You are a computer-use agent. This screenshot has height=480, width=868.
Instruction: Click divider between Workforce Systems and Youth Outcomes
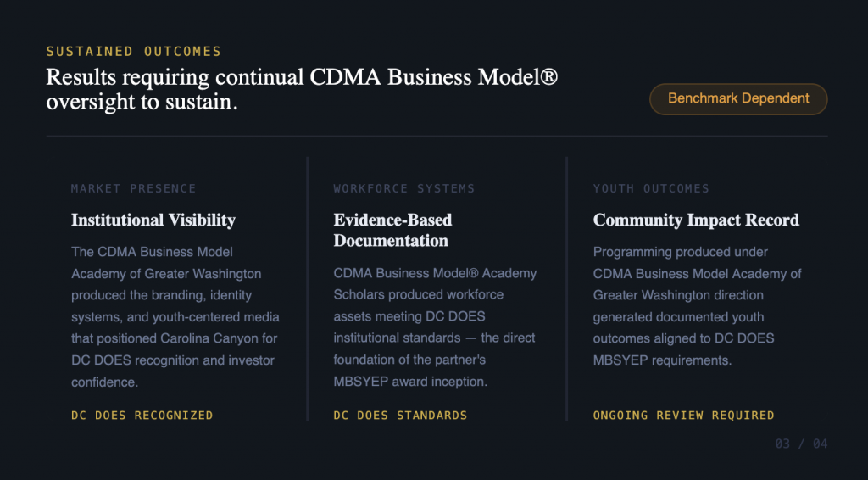tap(566, 288)
